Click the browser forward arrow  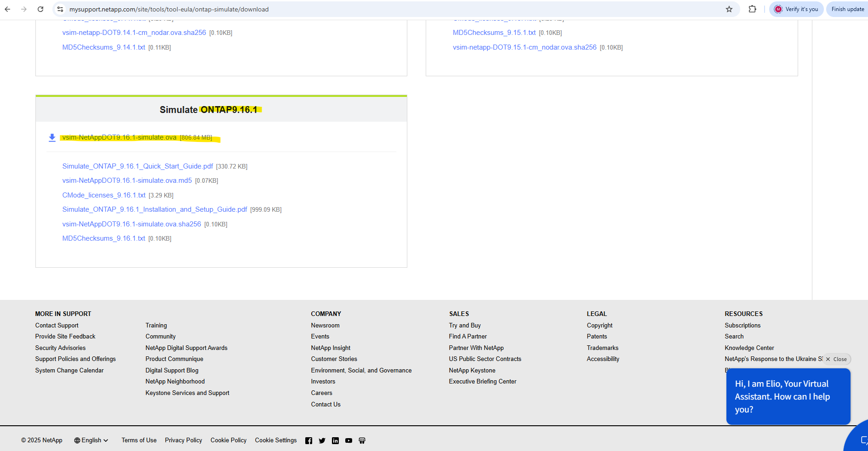24,9
